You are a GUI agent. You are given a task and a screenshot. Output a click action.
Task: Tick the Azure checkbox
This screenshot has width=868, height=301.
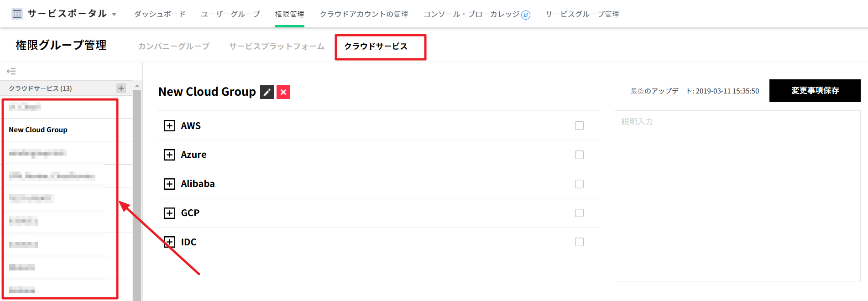click(579, 155)
